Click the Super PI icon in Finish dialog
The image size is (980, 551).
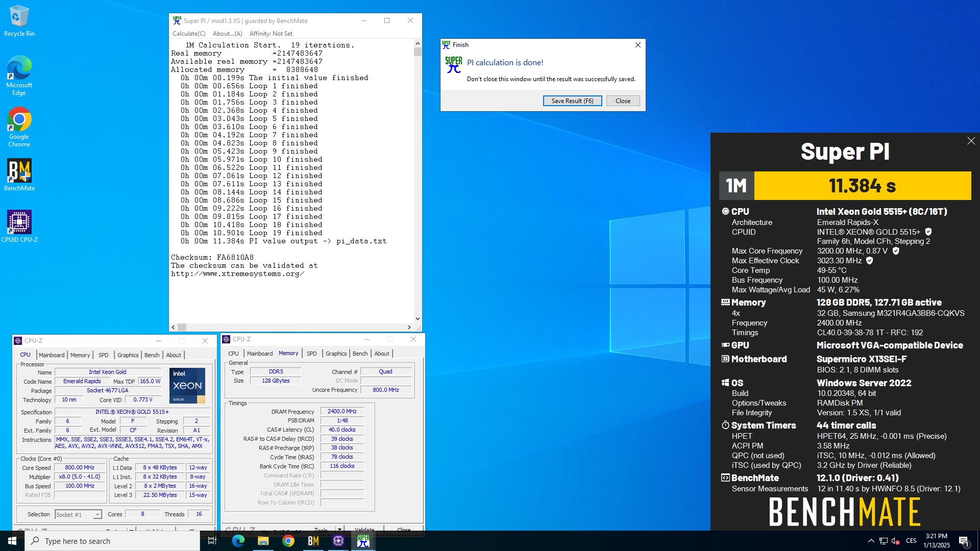tap(453, 65)
